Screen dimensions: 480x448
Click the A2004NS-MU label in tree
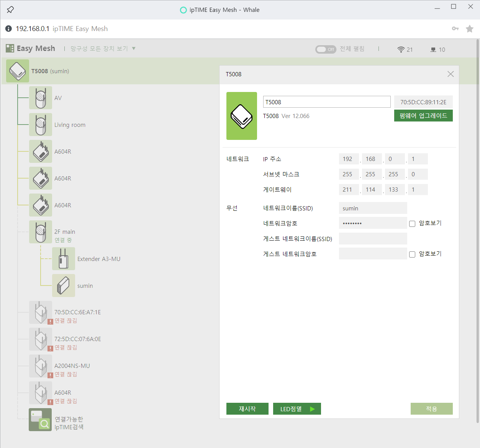tap(72, 366)
